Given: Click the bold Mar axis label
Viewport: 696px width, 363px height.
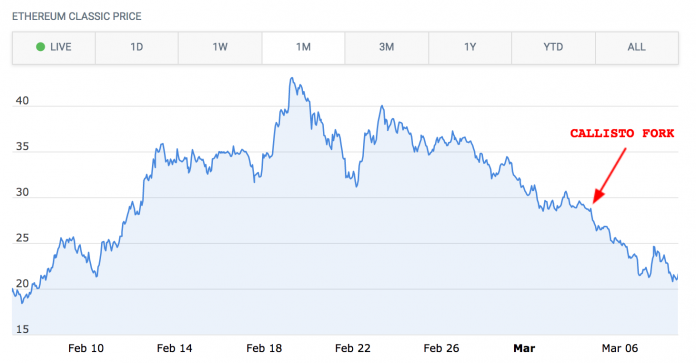Looking at the screenshot, I should coord(524,348).
